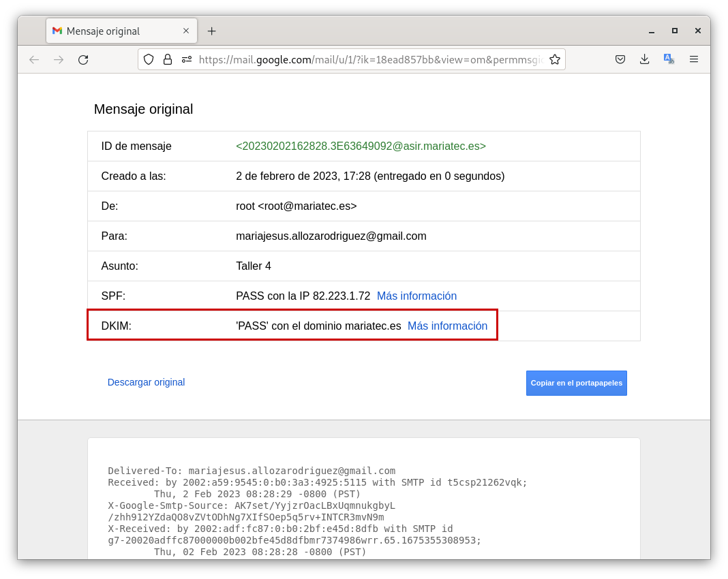The image size is (728, 579).
Task: Open a new tab with plus button
Action: 211,31
